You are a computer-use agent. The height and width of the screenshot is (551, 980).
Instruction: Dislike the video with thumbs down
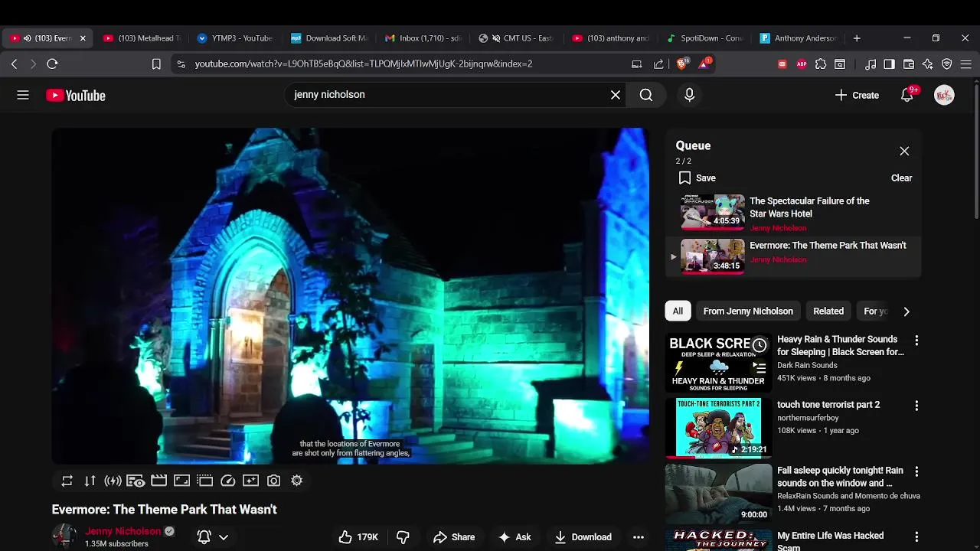403,537
